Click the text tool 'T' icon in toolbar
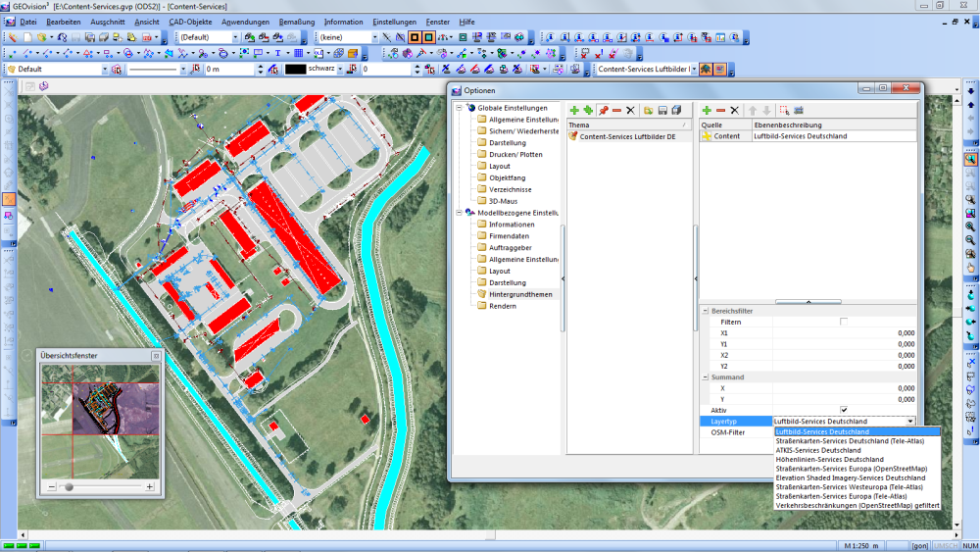 277,54
